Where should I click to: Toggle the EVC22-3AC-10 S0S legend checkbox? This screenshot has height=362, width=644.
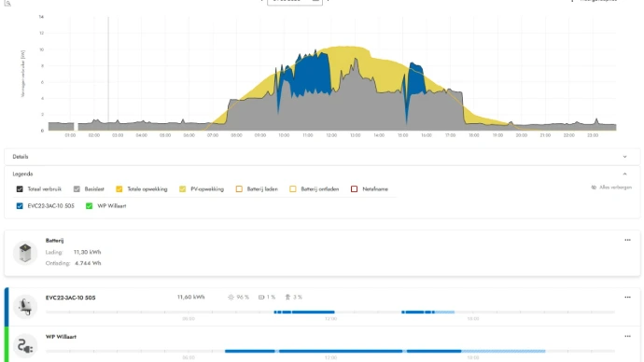(x=20, y=206)
